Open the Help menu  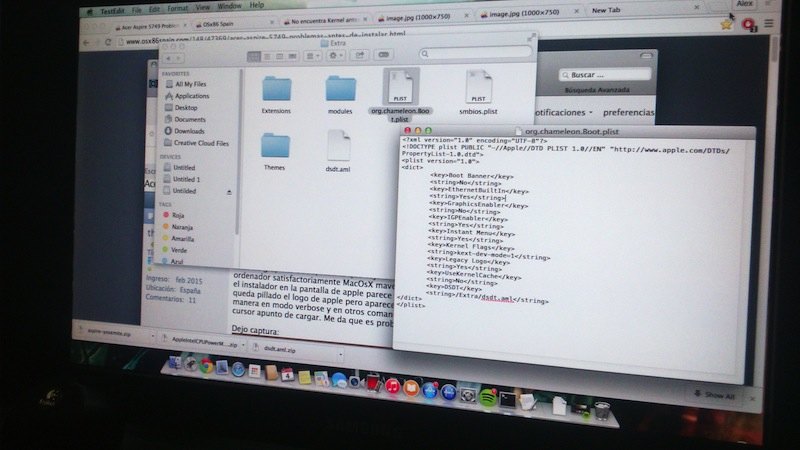257,5
